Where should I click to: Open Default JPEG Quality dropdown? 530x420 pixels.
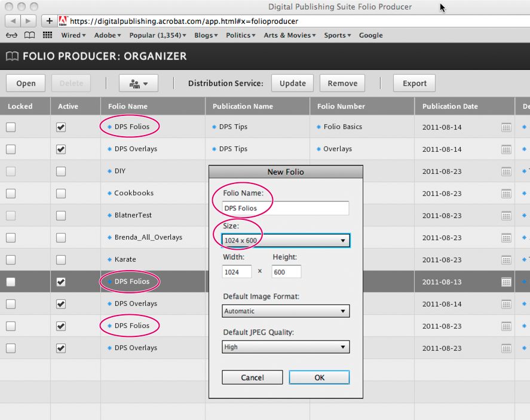click(286, 347)
